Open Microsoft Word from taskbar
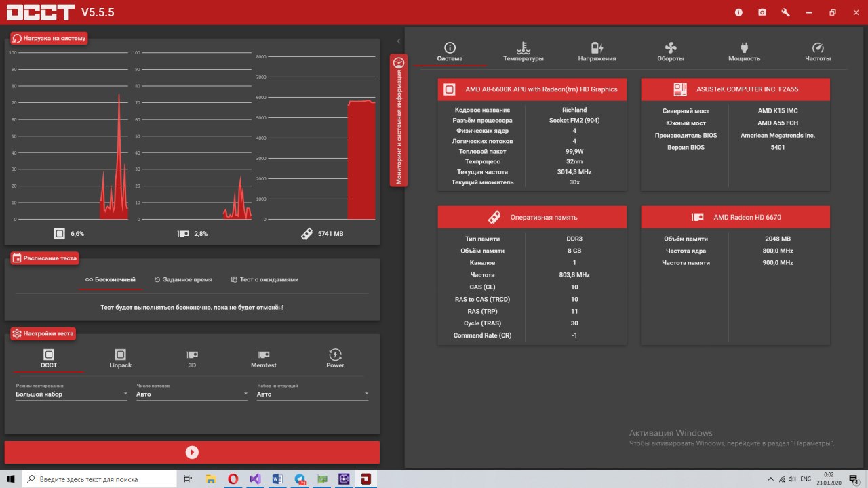This screenshot has height=488, width=868. (x=277, y=479)
